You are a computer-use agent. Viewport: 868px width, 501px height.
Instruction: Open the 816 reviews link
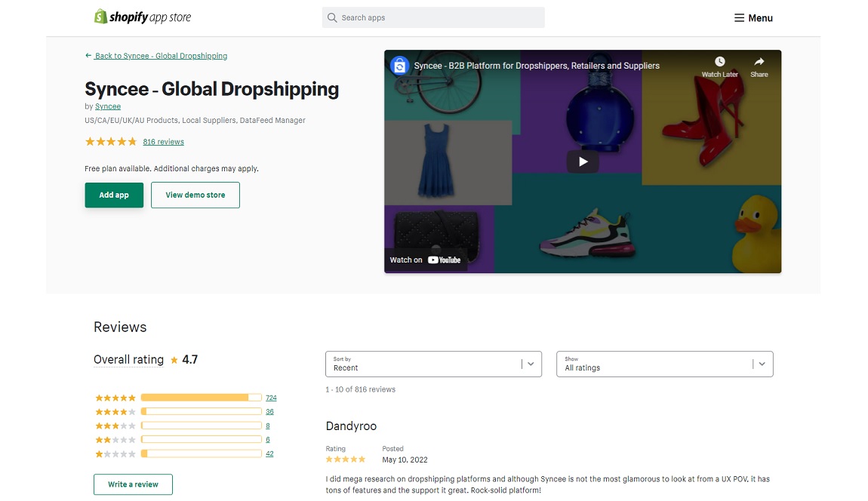coord(163,142)
